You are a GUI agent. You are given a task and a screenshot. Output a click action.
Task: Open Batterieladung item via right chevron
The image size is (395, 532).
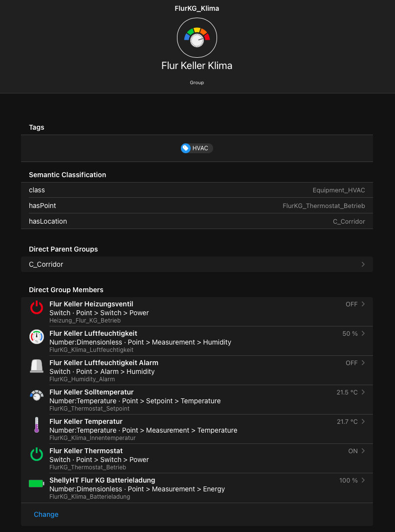pos(363,480)
